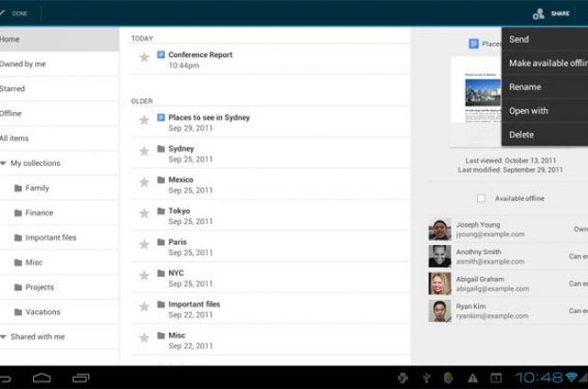
Task: Collapse the Shared with me section
Action: pyautogui.click(x=4, y=337)
